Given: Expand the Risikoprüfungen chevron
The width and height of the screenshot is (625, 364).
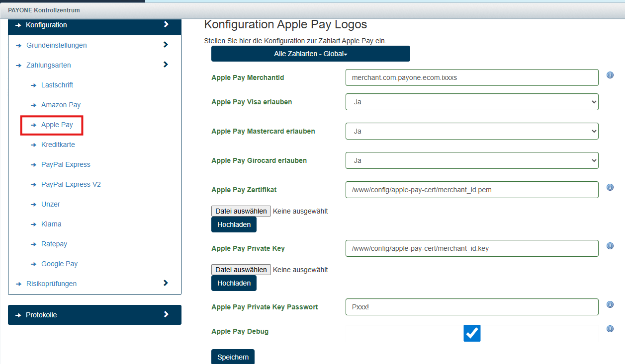Looking at the screenshot, I should coord(166,283).
